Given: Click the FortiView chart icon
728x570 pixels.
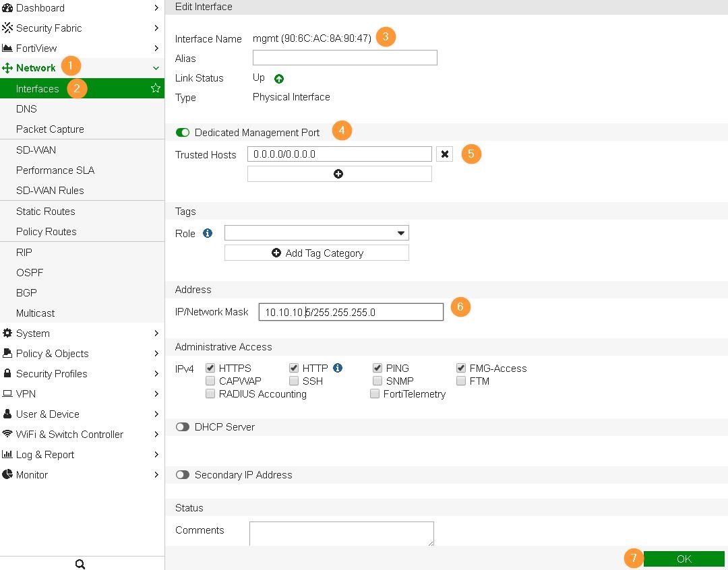Looking at the screenshot, I should point(7,48).
